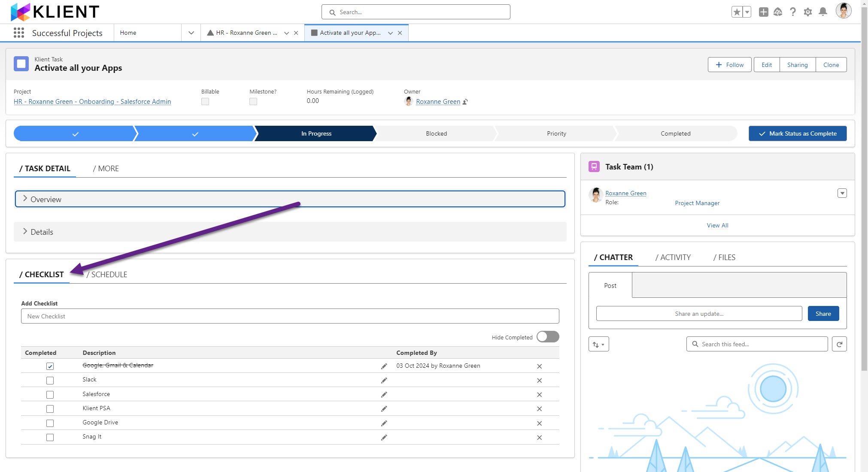The image size is (868, 472).
Task: Refresh the Chatter feed
Action: [x=839, y=344]
